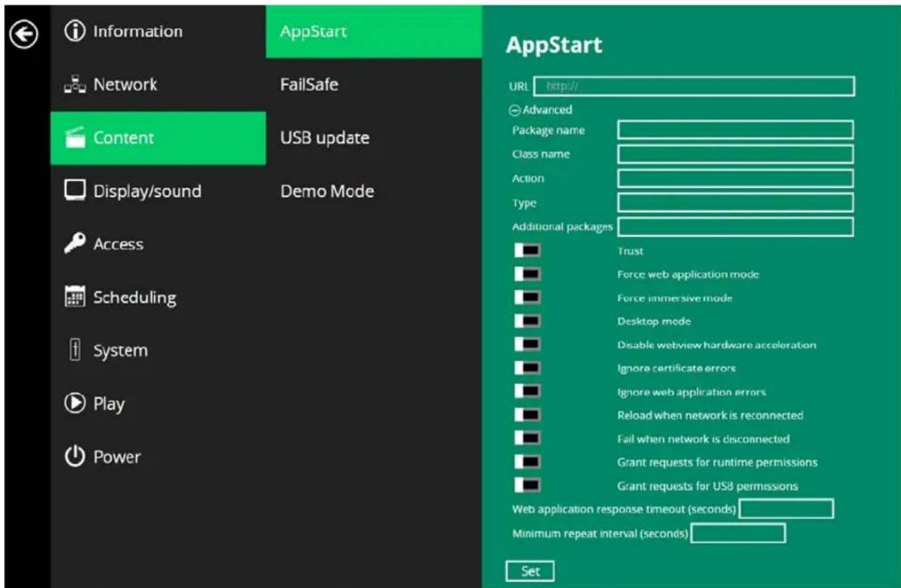Click the Set button

point(530,571)
